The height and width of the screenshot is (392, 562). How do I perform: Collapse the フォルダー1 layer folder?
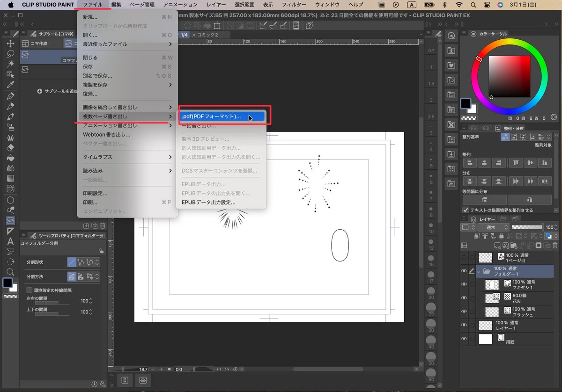(x=479, y=272)
